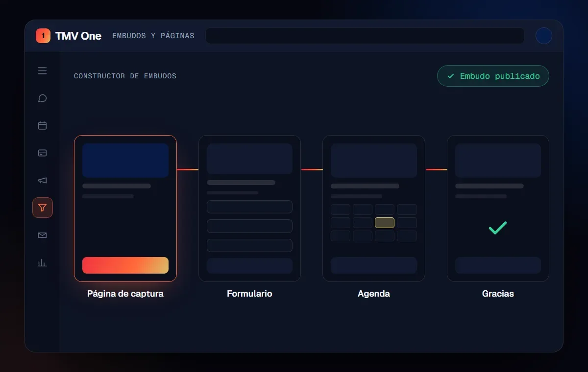Select the Página de captura step card
Image resolution: width=588 pixels, height=372 pixels.
(x=125, y=209)
